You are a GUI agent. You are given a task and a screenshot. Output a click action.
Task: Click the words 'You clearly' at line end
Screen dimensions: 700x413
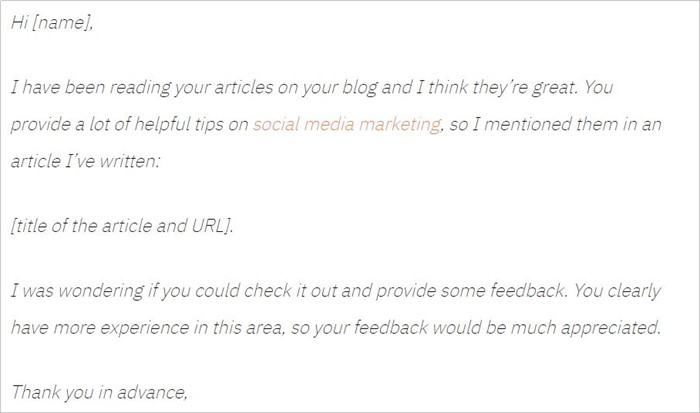pos(617,291)
